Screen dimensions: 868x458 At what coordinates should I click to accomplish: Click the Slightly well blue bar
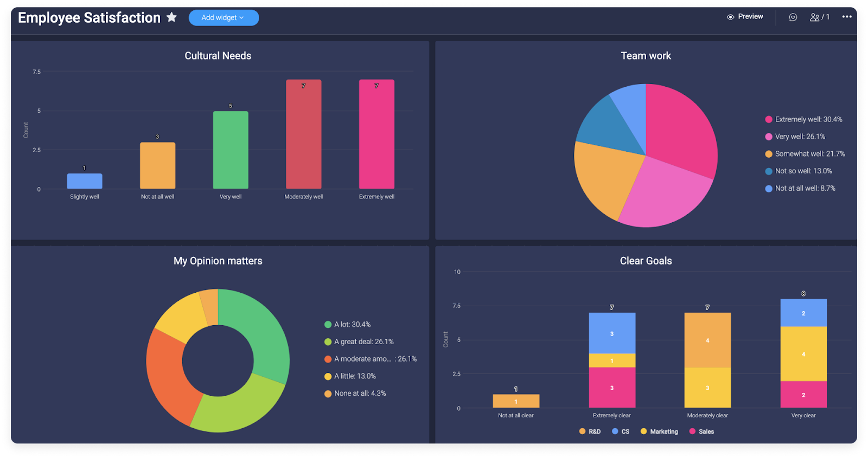(x=85, y=181)
